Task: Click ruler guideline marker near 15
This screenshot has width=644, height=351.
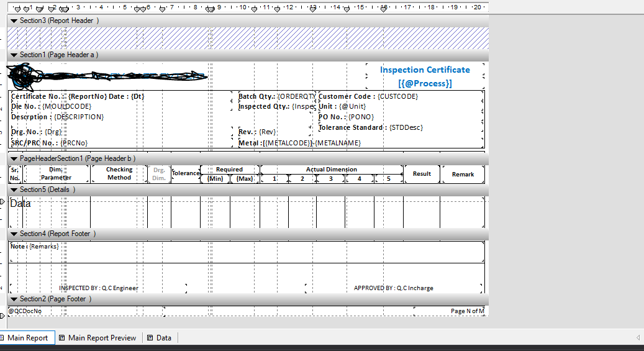Action: [x=347, y=9]
